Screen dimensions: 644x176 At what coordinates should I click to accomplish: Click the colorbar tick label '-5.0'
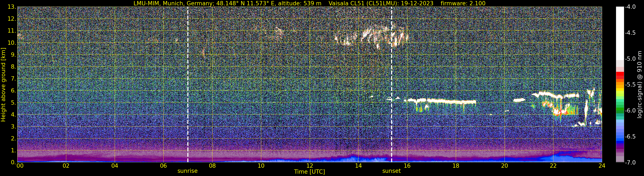pos(630,59)
